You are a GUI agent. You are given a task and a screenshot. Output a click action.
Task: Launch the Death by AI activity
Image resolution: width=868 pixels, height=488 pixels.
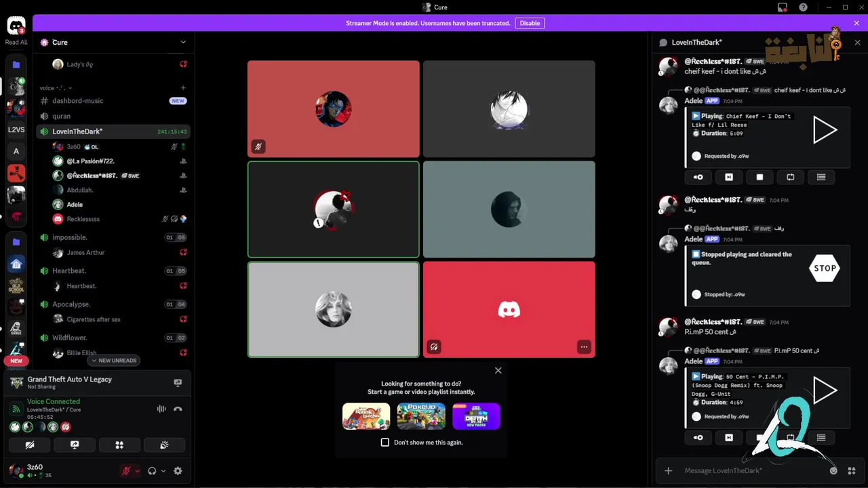pyautogui.click(x=476, y=416)
